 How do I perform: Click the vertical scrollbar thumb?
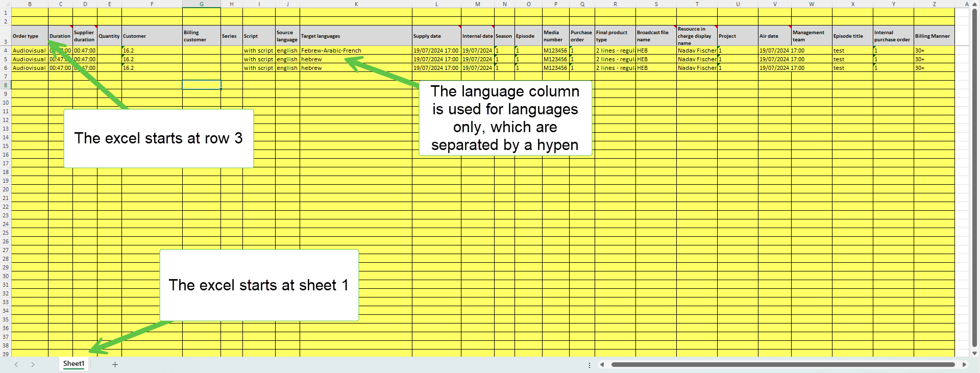[974, 179]
